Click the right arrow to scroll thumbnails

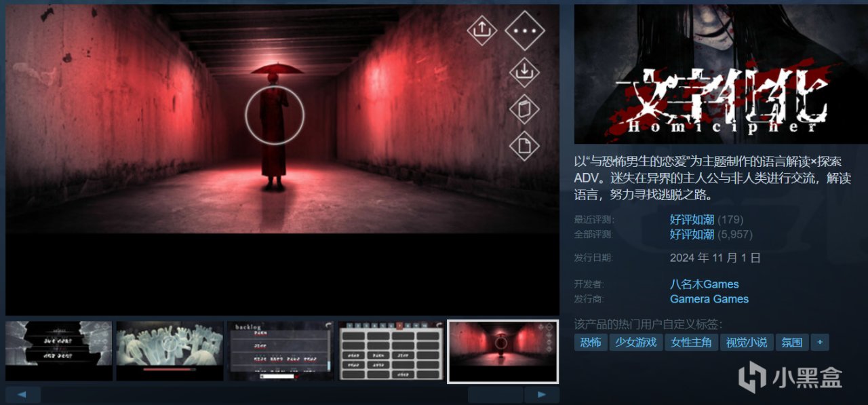tap(542, 394)
